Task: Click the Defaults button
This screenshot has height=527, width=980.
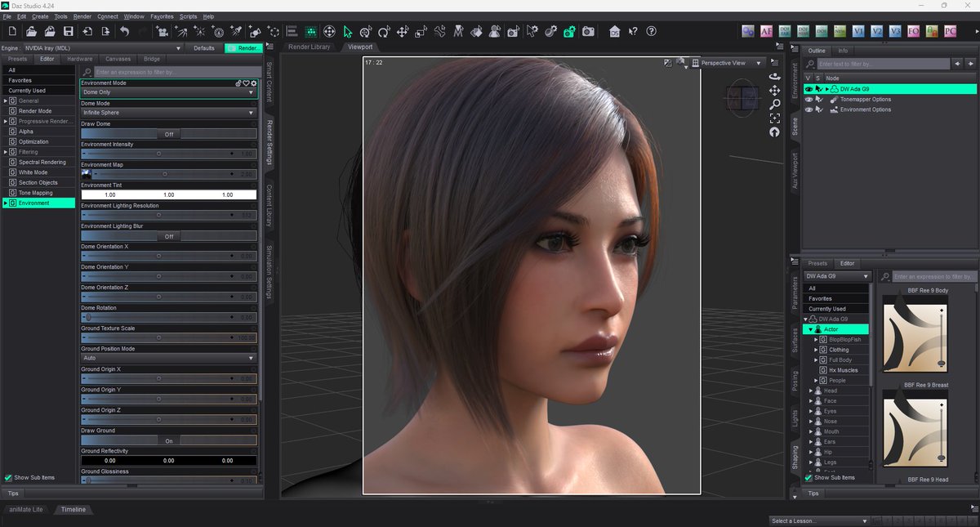Action: (x=203, y=48)
